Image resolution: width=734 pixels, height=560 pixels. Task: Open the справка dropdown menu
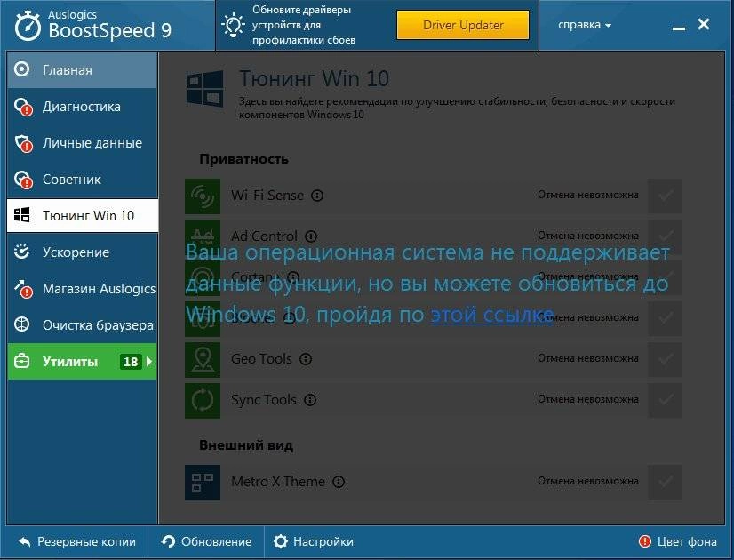click(x=585, y=25)
